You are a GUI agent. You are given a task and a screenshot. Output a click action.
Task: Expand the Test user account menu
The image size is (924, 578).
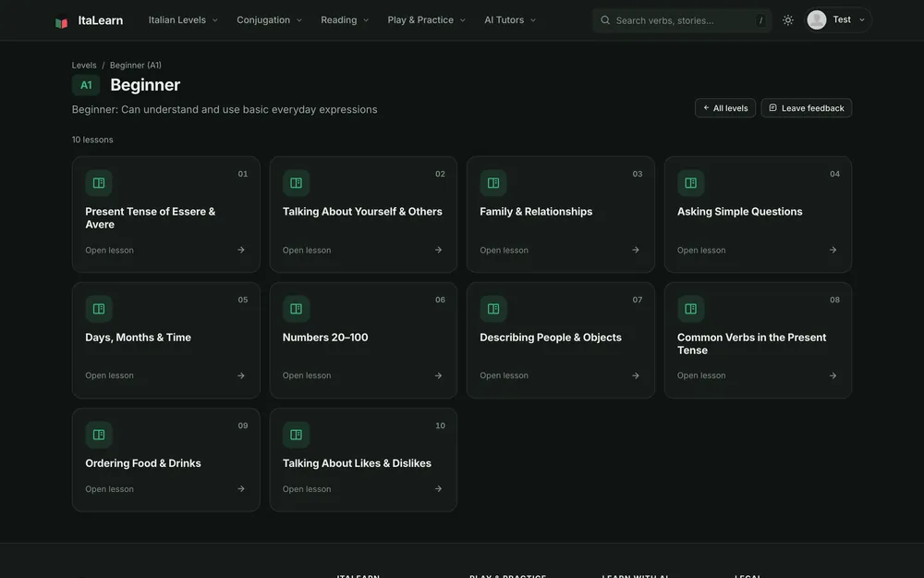(x=839, y=20)
